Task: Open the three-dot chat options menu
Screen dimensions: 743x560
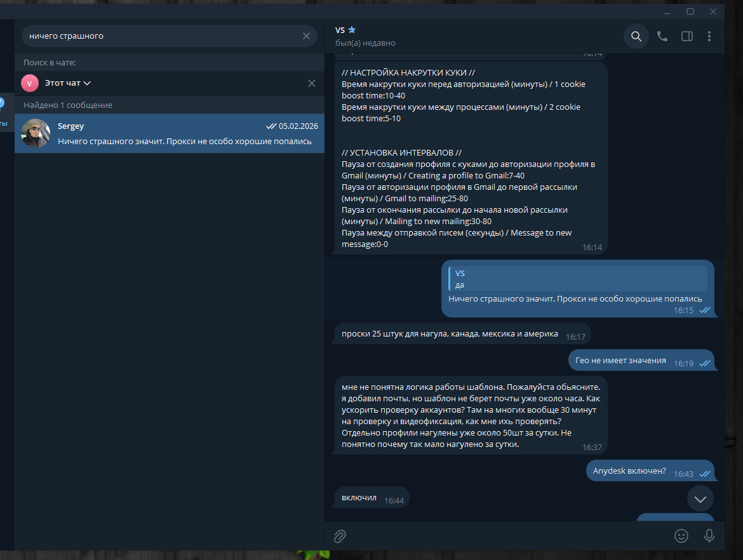Action: (x=709, y=36)
